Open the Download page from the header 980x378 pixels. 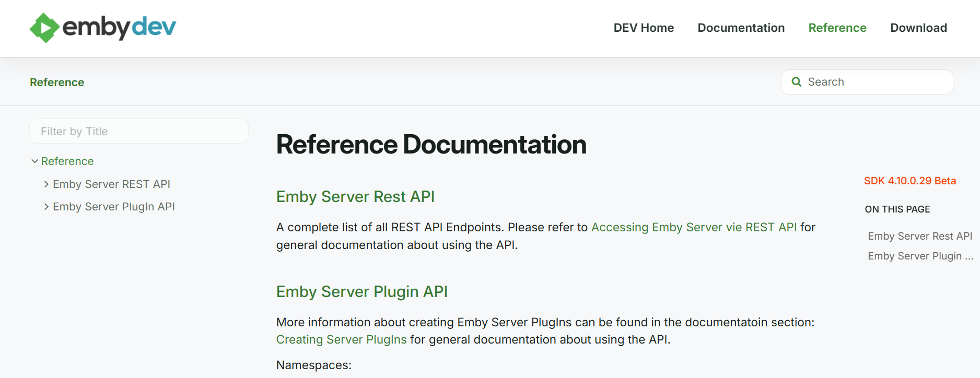click(918, 28)
